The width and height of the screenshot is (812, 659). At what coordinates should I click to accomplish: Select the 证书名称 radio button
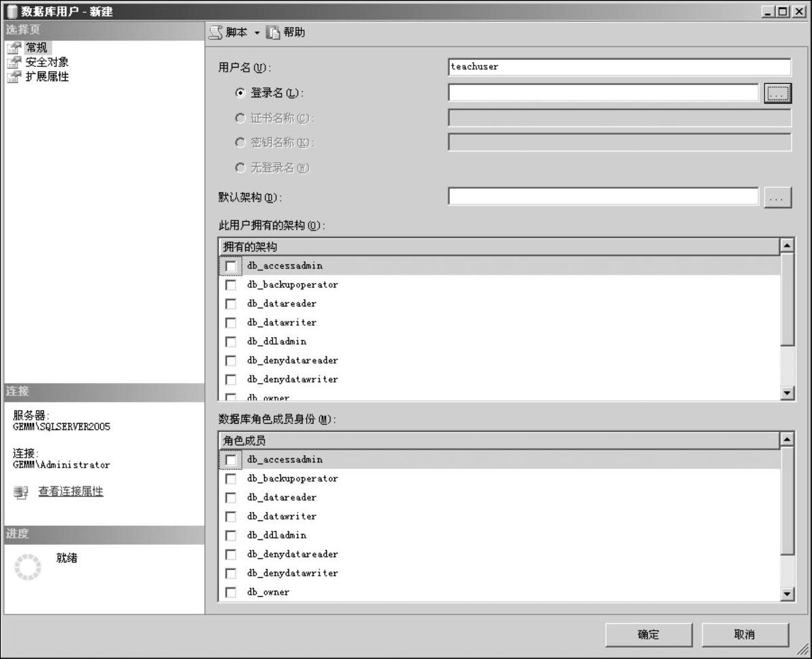coord(240,118)
